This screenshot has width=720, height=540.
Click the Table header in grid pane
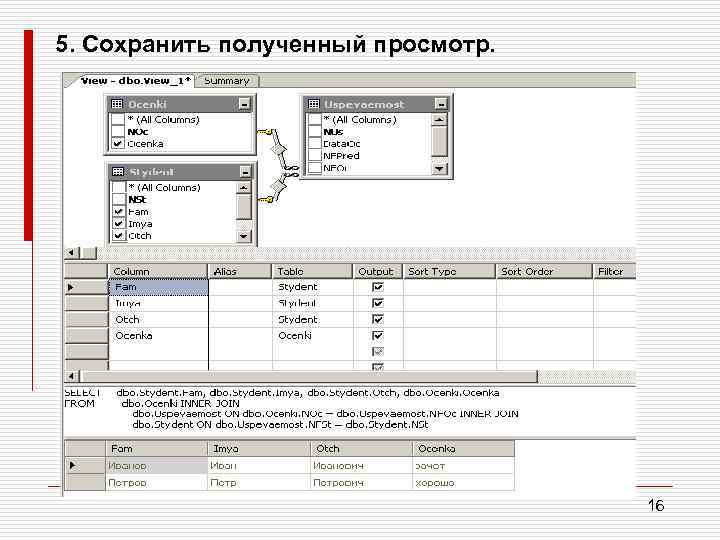coord(312,271)
